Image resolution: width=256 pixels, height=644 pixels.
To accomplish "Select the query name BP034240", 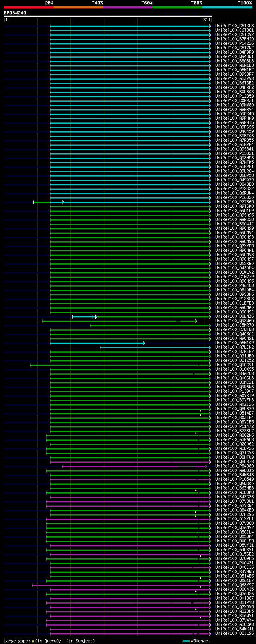I will [x=15, y=13].
